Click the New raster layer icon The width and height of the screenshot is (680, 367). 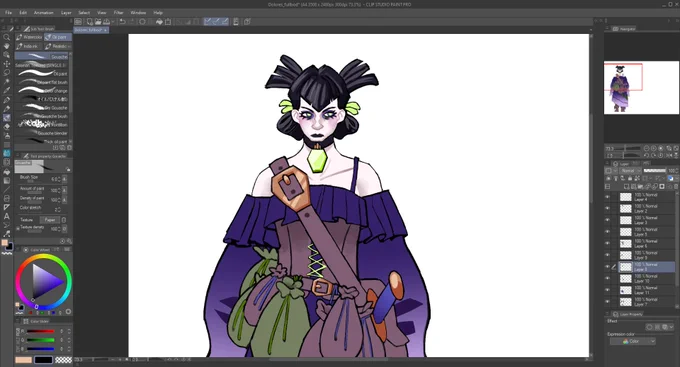[626, 187]
